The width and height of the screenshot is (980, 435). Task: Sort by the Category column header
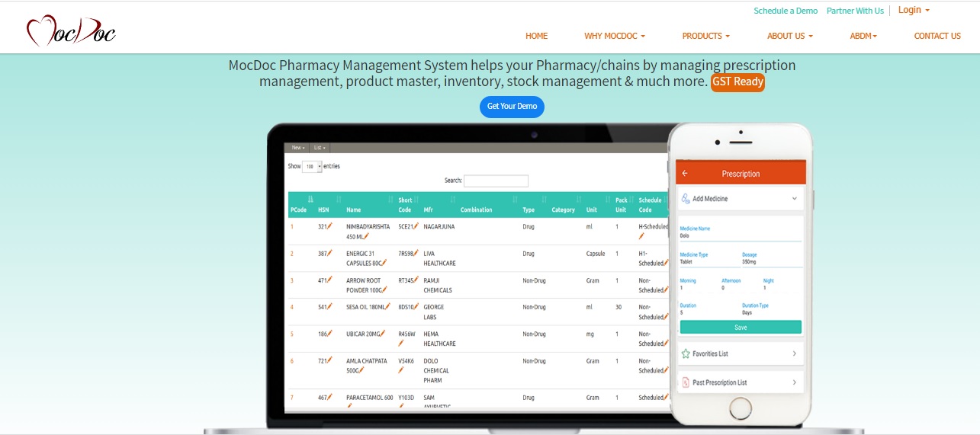point(564,210)
